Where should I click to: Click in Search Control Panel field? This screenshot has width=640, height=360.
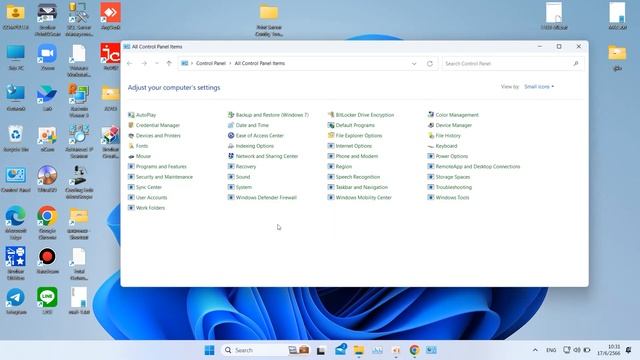point(513,64)
